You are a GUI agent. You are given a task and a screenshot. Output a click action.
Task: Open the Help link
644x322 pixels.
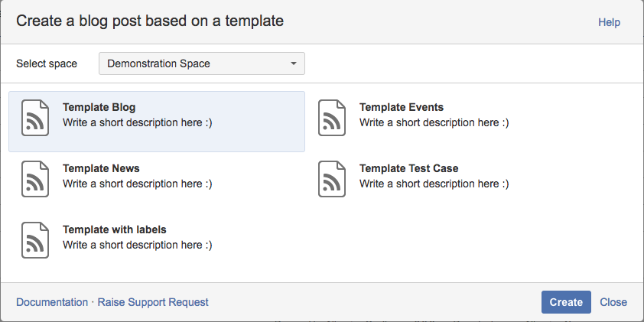tap(609, 22)
